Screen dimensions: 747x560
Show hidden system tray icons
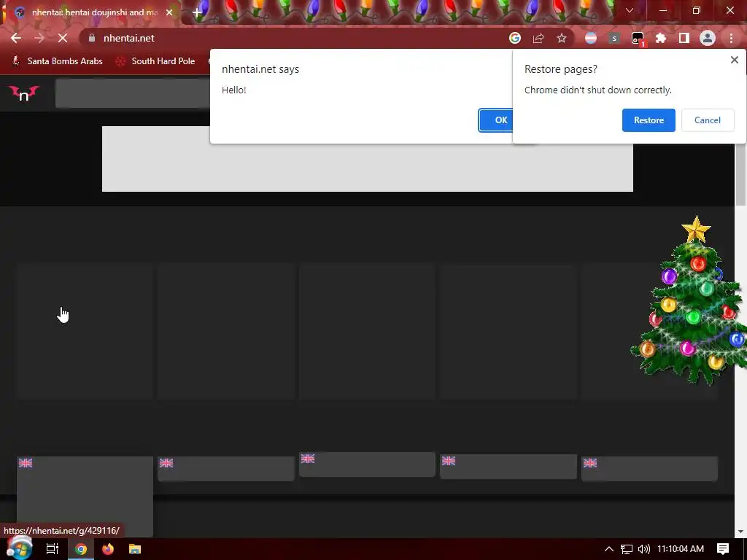point(609,549)
